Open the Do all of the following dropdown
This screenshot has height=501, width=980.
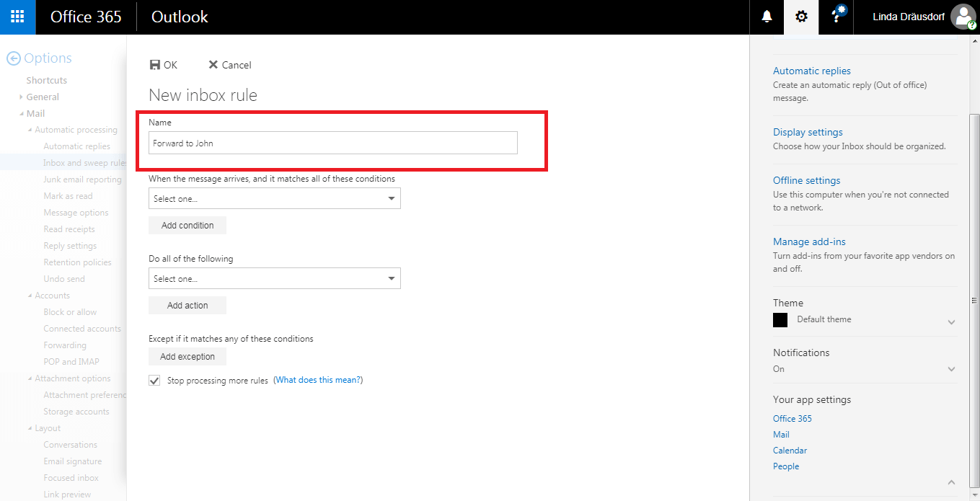(x=275, y=278)
